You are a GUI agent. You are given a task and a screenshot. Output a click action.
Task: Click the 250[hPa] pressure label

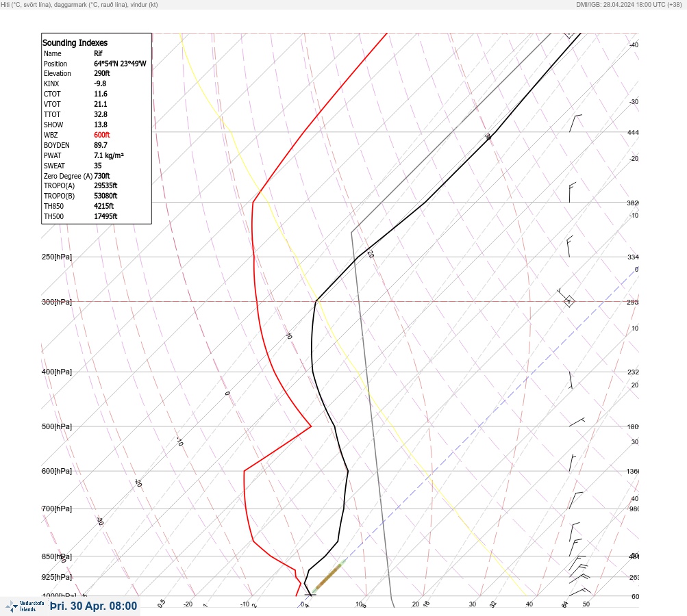(57, 257)
